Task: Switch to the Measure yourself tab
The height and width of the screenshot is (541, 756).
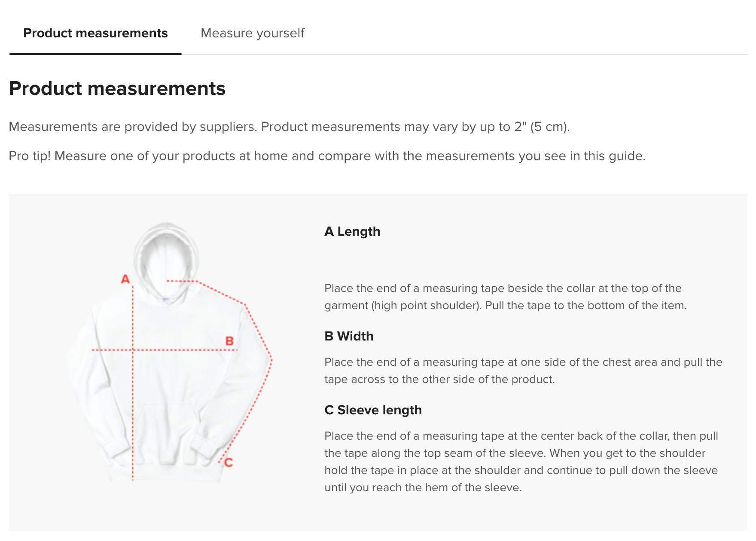Action: [253, 33]
